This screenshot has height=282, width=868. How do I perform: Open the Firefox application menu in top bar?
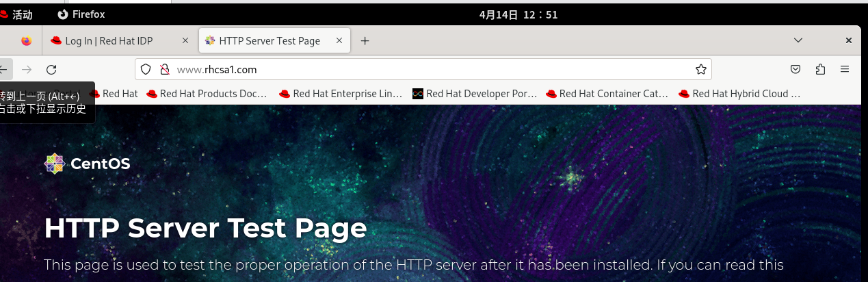[81, 14]
